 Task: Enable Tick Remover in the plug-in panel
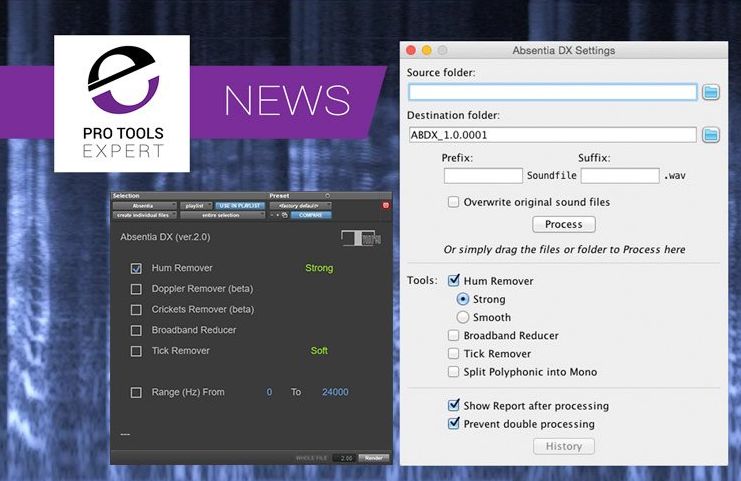point(136,351)
